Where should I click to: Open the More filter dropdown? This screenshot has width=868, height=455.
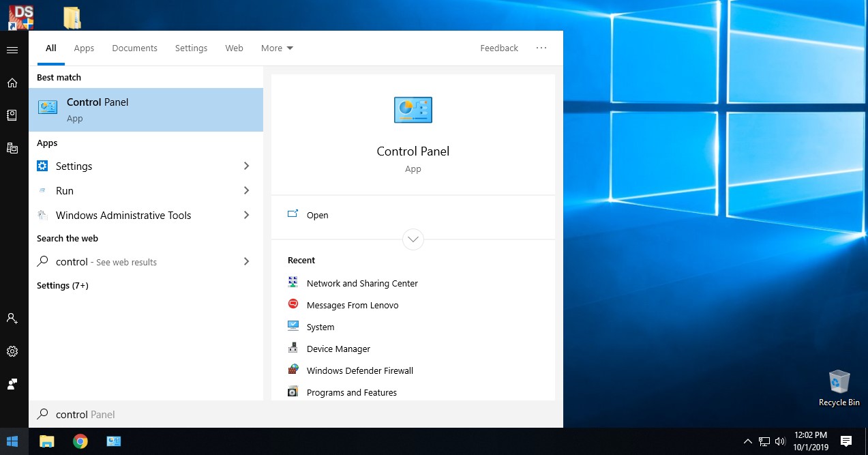277,48
